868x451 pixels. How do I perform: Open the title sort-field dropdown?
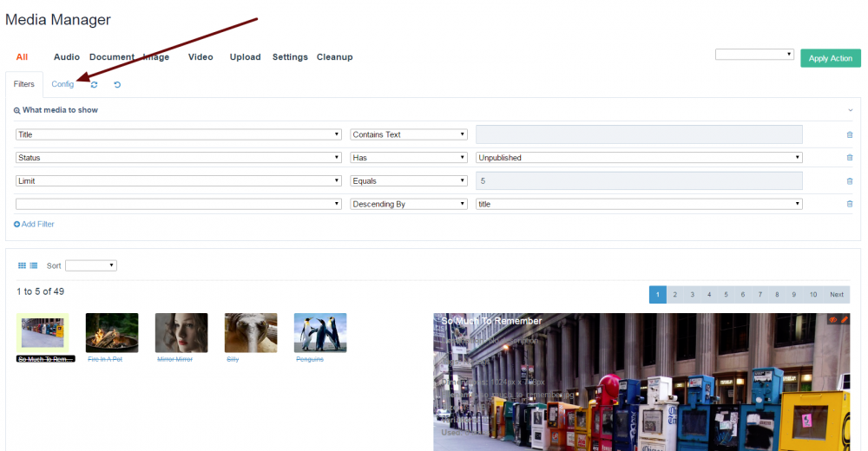point(640,204)
